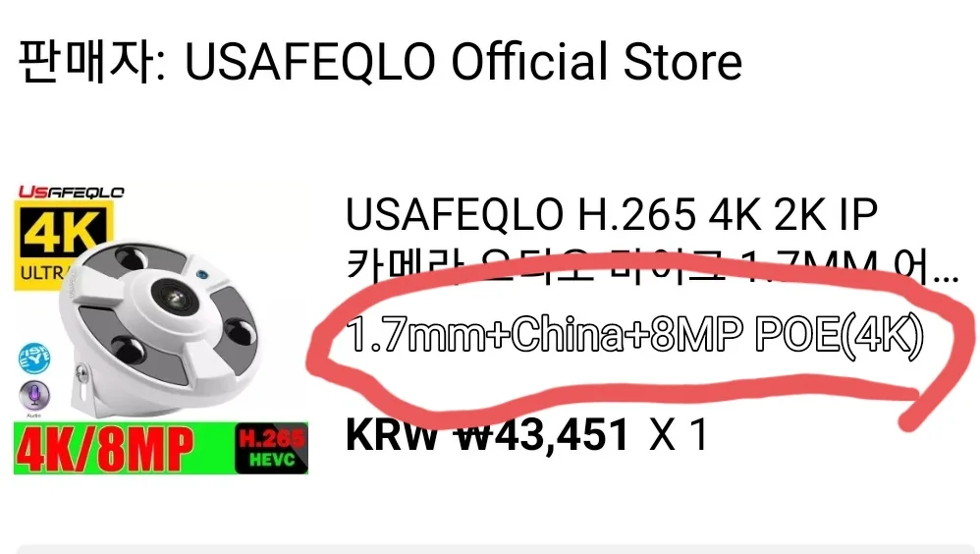Click the KRW ₩43,451 price

tap(487, 434)
